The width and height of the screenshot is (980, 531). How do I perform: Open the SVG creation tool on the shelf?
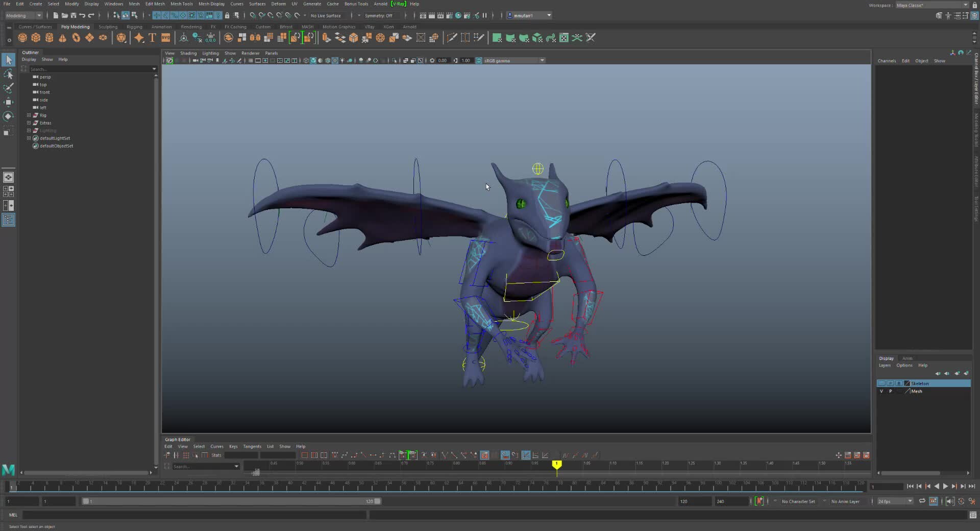click(x=166, y=38)
